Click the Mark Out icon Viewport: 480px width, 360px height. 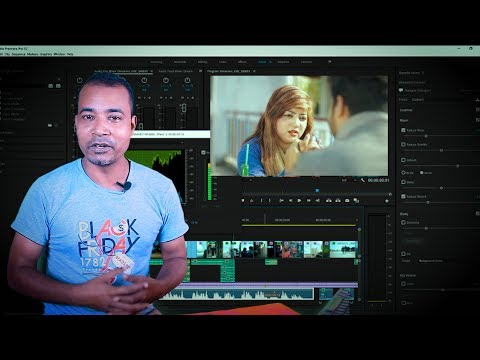pos(270,200)
